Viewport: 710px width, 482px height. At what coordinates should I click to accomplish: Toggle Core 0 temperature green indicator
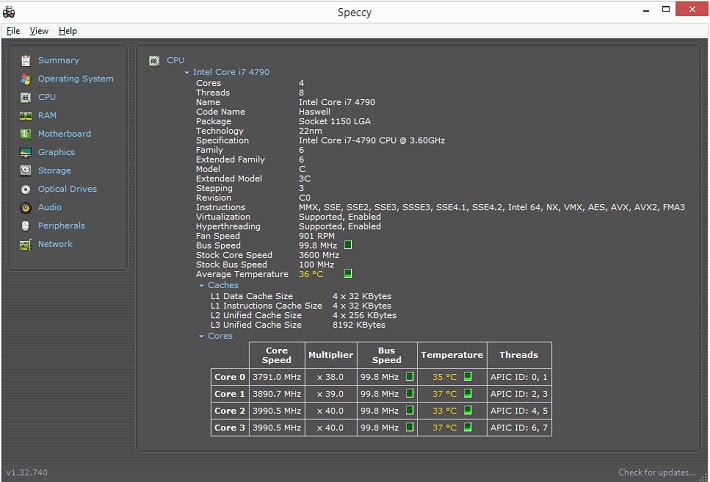[468, 377]
